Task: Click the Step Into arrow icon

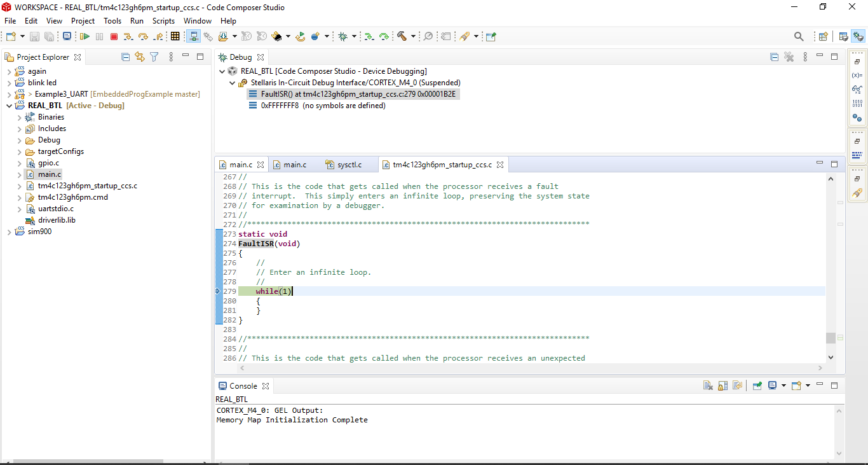Action: tap(128, 37)
